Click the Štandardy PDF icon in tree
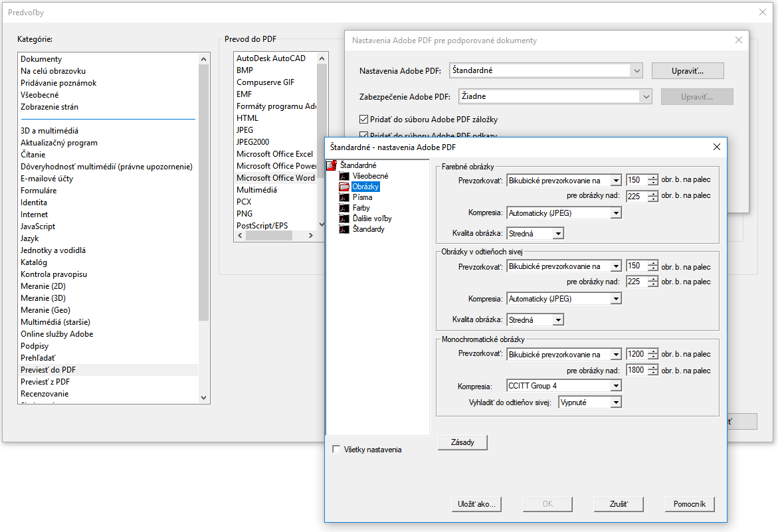 (343, 229)
